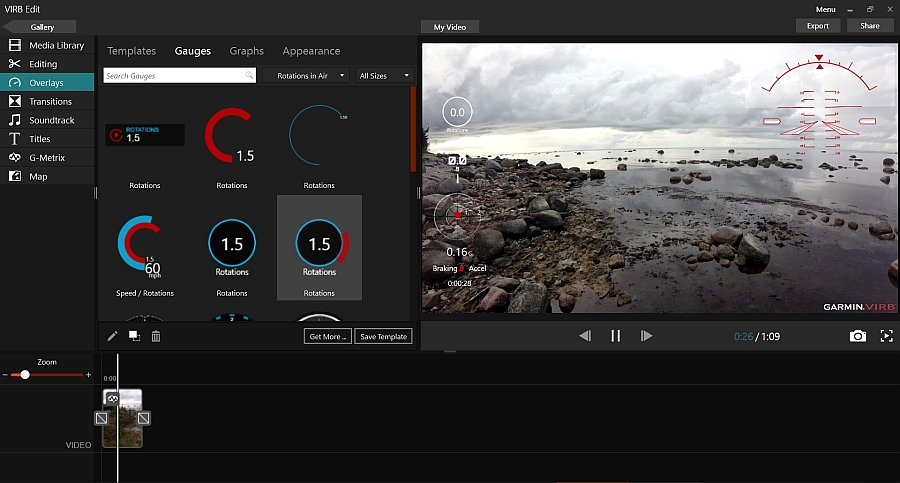This screenshot has height=483, width=900.
Task: Step to next frame
Action: pos(646,336)
